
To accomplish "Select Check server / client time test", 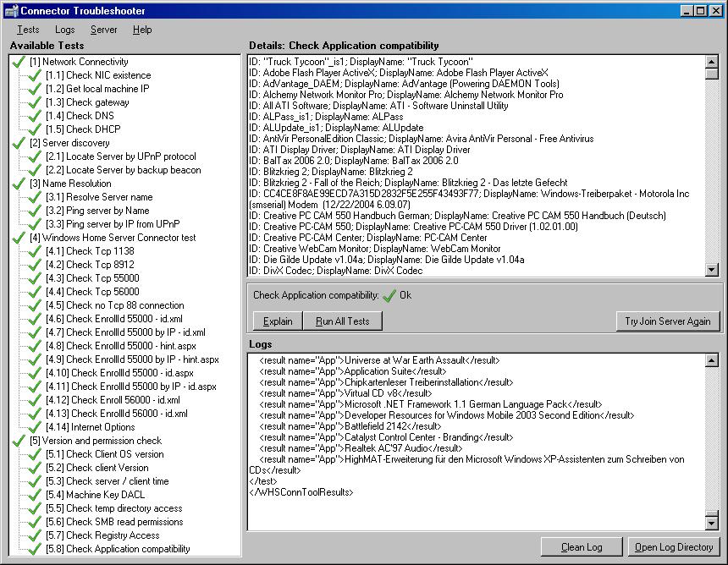I will pos(107,481).
